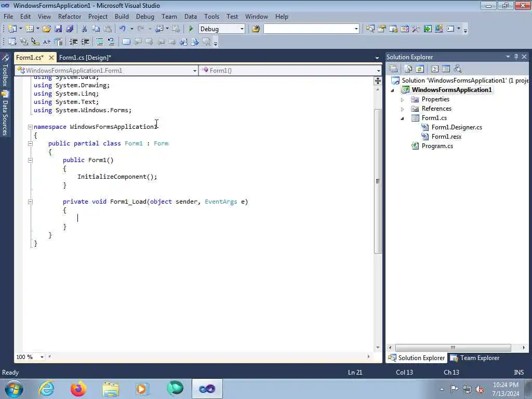Select the WindowsFormsApplication1 project node
Image resolution: width=532 pixels, height=399 pixels.
pyautogui.click(x=451, y=90)
